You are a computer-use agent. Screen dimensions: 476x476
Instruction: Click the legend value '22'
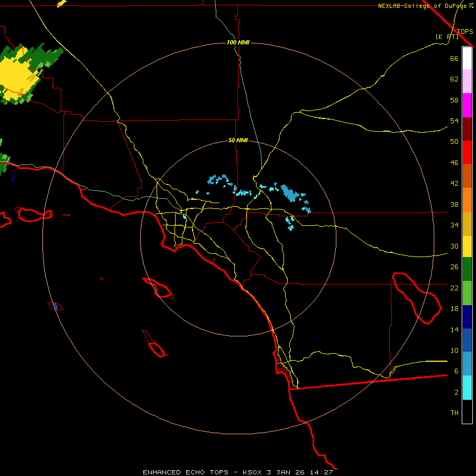point(454,288)
